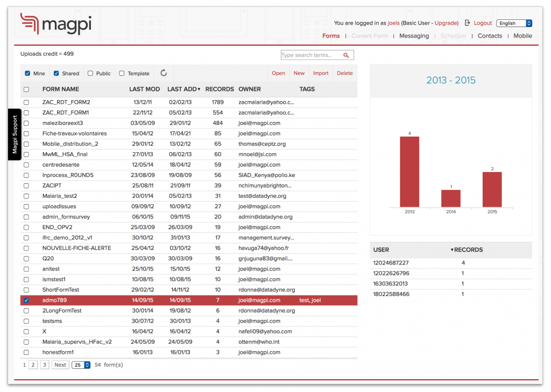Viewport: 551px width, 392px height.
Task: Open the Upgrade link
Action: click(446, 23)
